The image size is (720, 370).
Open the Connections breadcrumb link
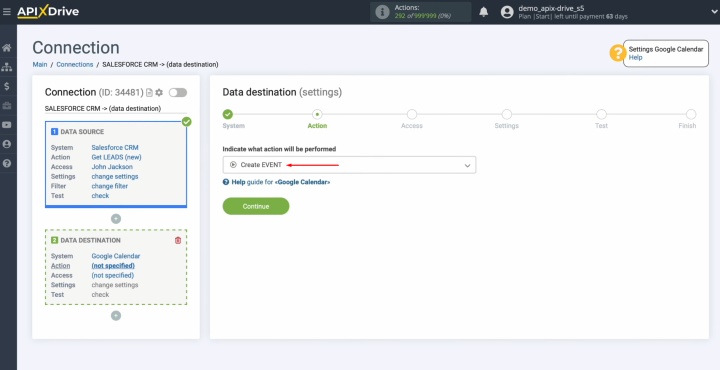(x=75, y=65)
